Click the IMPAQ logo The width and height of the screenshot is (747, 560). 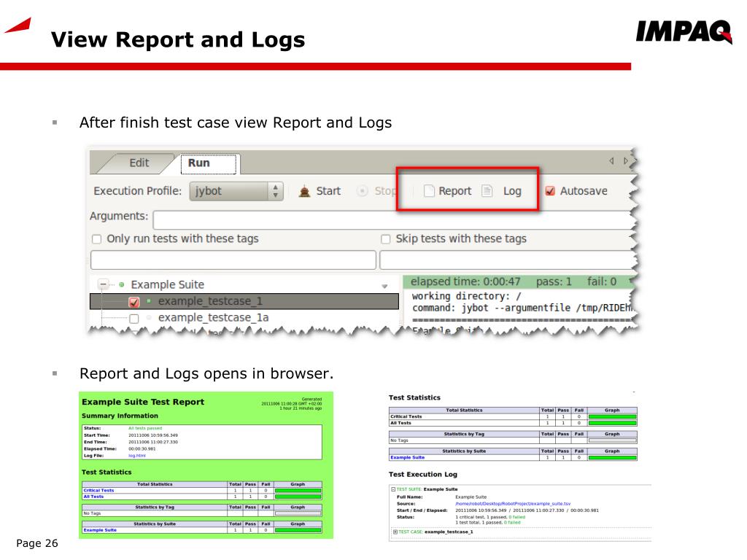[x=684, y=32]
